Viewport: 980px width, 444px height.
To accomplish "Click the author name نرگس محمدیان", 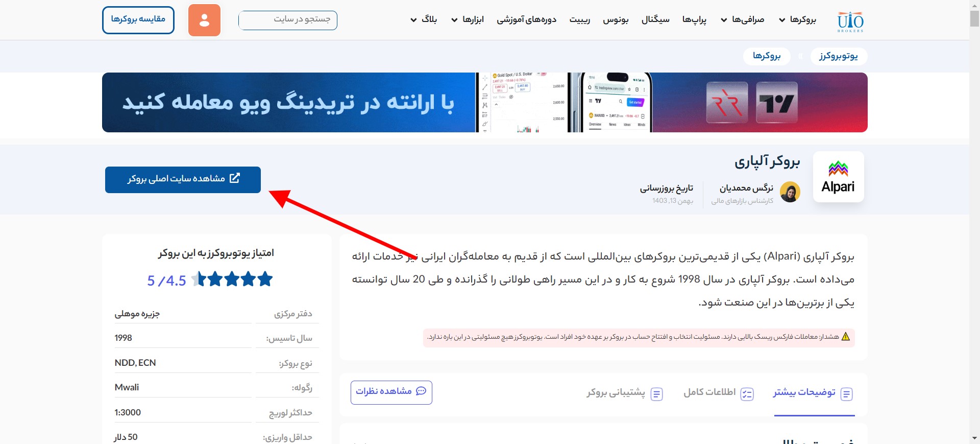I will coord(746,188).
